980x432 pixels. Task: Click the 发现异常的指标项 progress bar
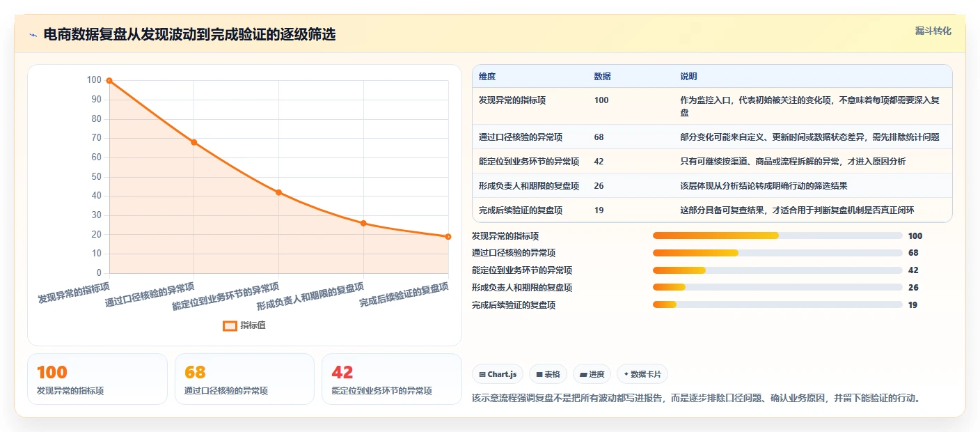(x=777, y=236)
